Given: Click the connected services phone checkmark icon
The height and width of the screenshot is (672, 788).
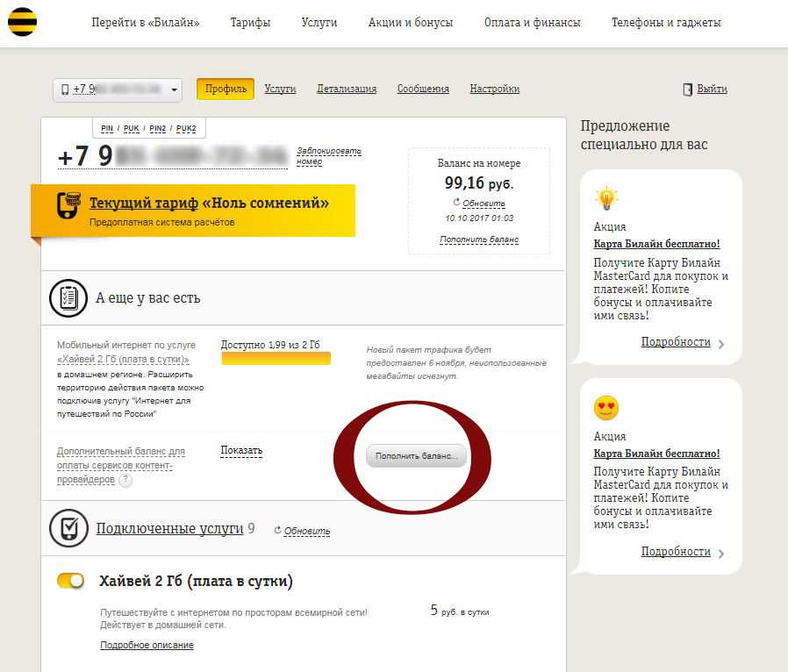Looking at the screenshot, I should (x=68, y=528).
